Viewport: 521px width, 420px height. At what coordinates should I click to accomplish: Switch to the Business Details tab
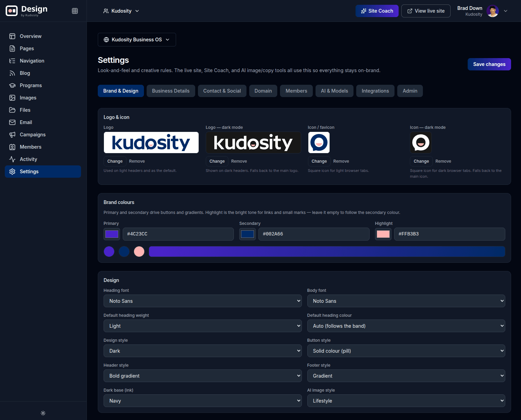171,91
